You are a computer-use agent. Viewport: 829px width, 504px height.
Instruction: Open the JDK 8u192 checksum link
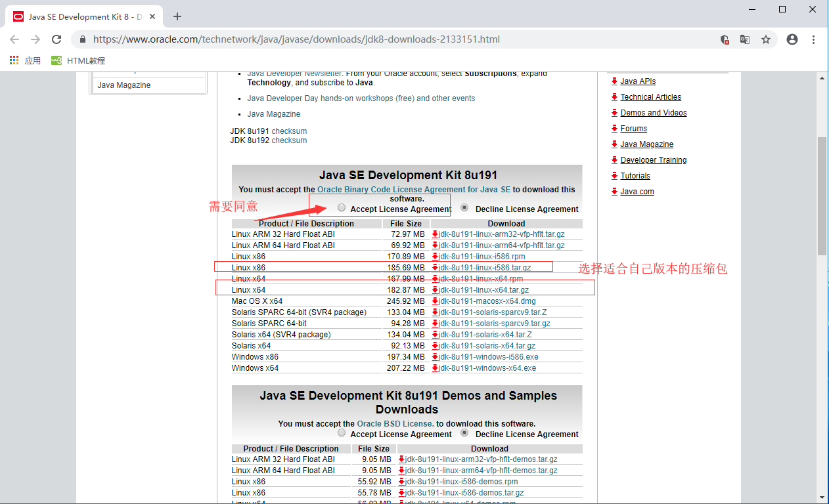pos(289,140)
